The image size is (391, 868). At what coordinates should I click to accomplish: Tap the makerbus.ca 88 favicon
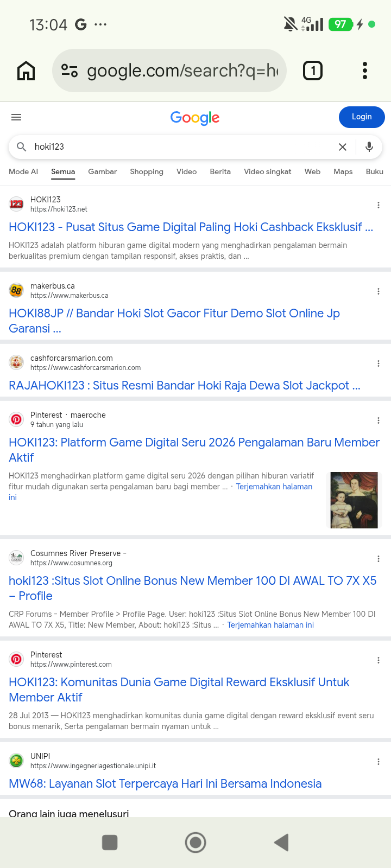16,290
